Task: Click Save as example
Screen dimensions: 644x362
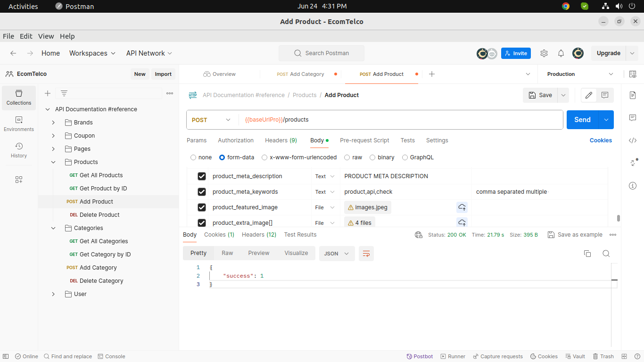Action: [575, 235]
